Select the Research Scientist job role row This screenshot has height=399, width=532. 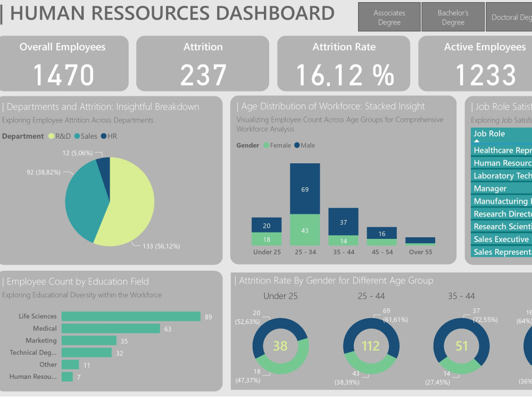coord(501,226)
